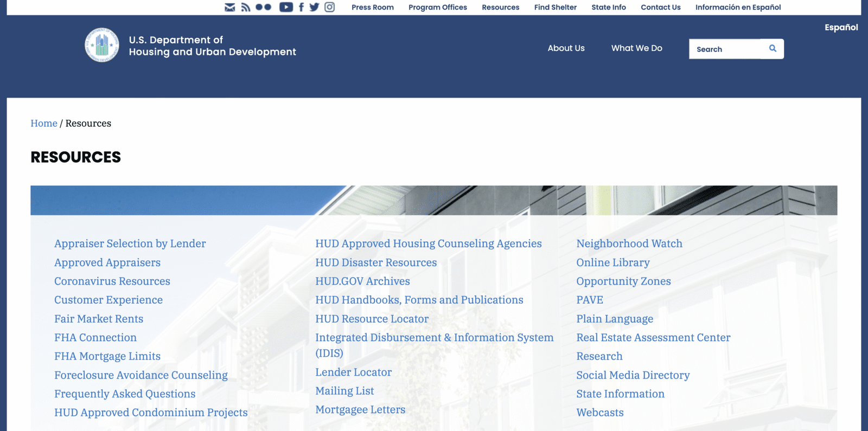This screenshot has height=431, width=868.
Task: Open Contact Us in top bar
Action: [x=661, y=7]
